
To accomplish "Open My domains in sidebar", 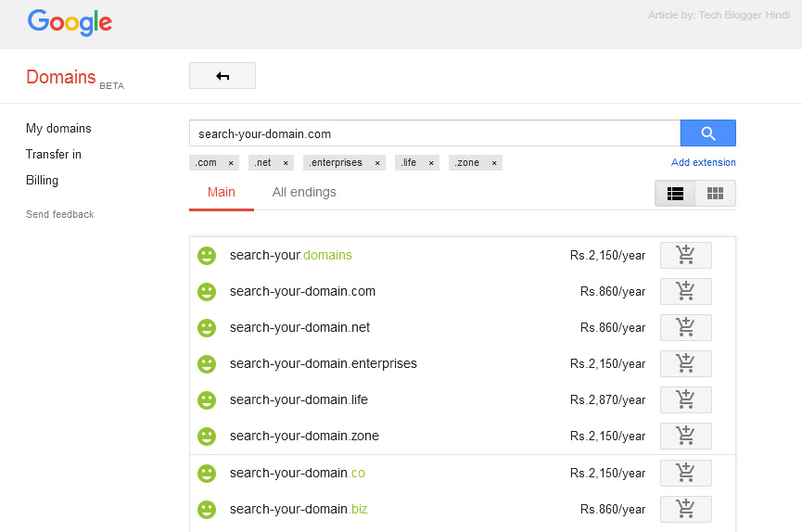I will click(x=58, y=129).
